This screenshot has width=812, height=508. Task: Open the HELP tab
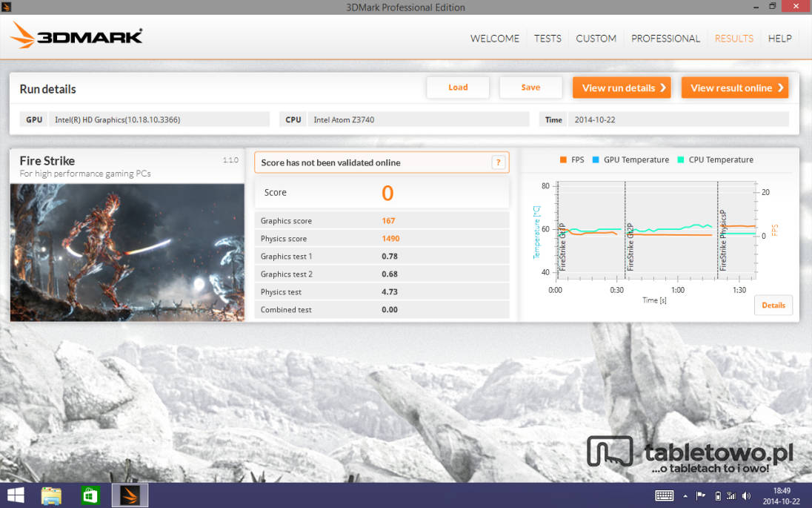pos(779,39)
